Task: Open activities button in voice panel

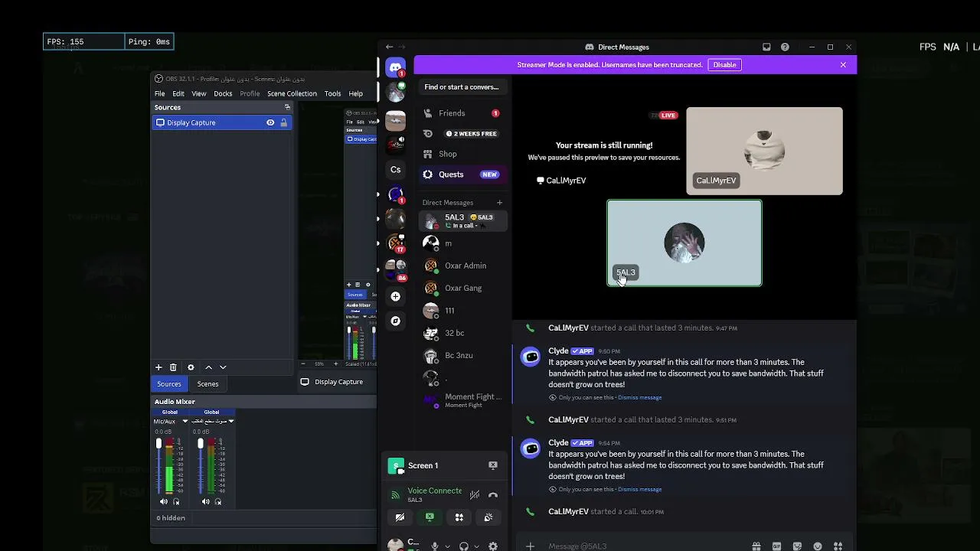Action: click(459, 517)
